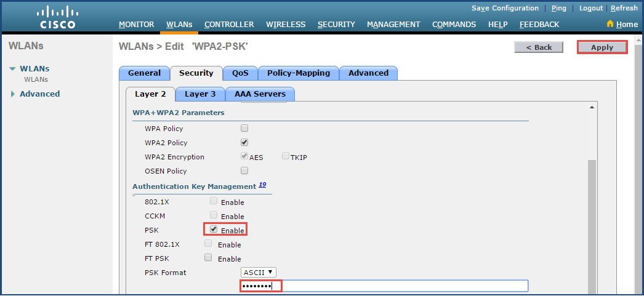Expand the Advanced sidebar arrow
The width and height of the screenshot is (644, 296).
pyautogui.click(x=13, y=94)
